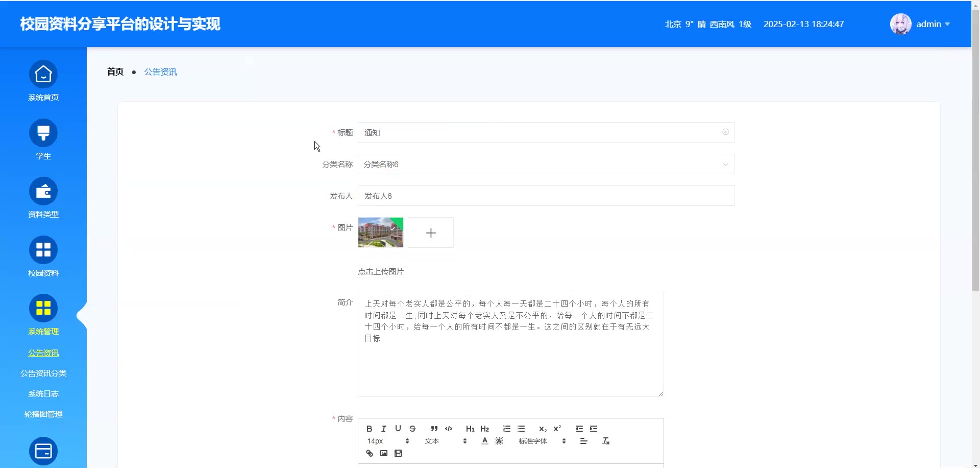Open the text background color picker
This screenshot has width=980, height=468.
[499, 441]
